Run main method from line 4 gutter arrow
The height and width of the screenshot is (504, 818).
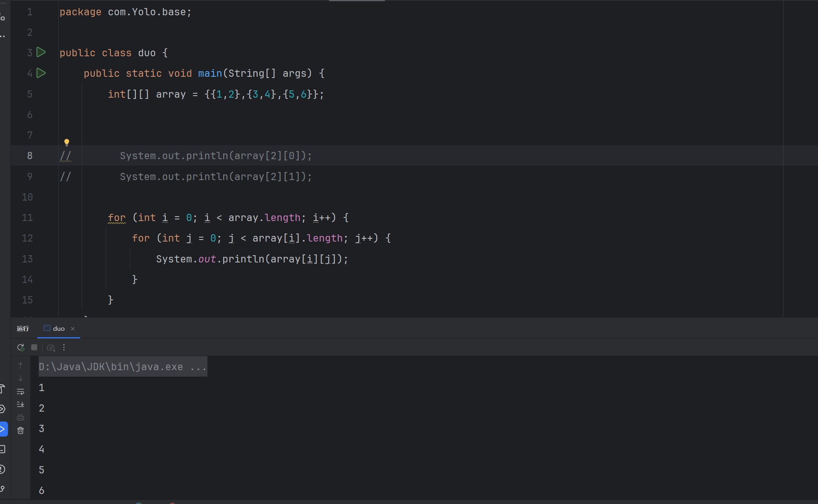coord(41,73)
